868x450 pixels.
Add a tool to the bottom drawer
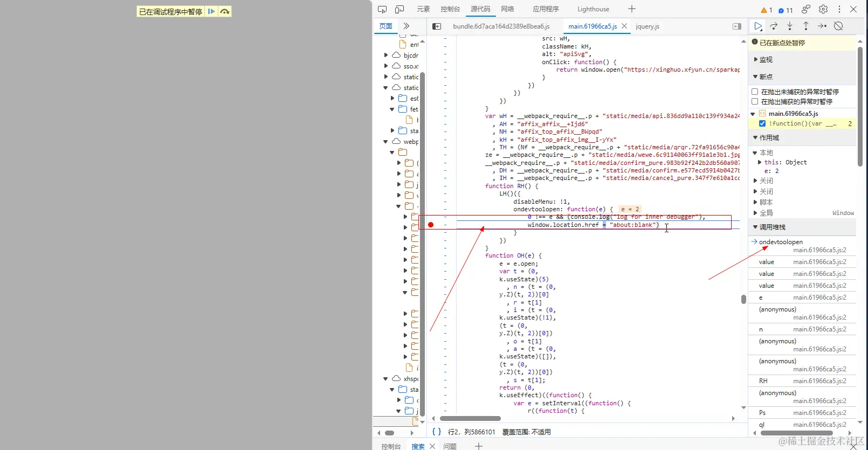479,446
